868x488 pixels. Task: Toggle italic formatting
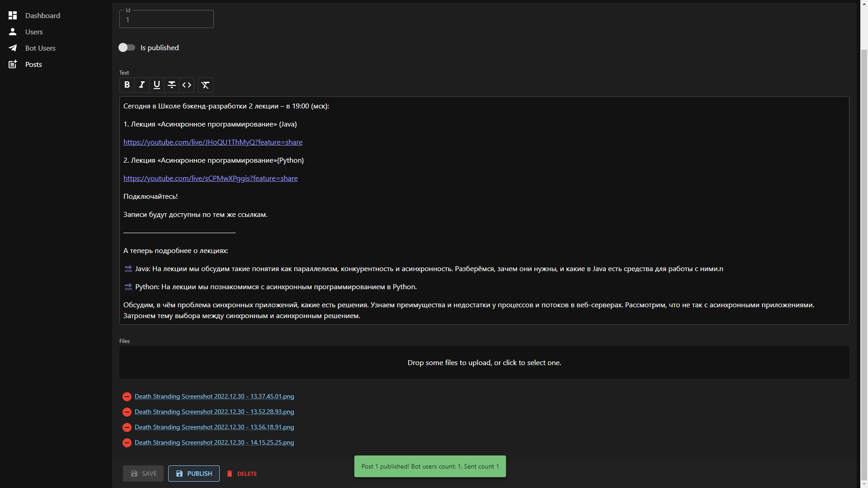142,85
